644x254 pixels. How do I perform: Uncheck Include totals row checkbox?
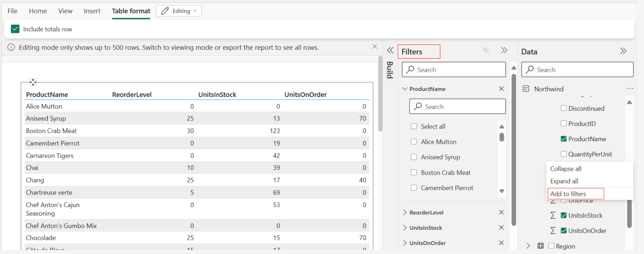[x=15, y=29]
